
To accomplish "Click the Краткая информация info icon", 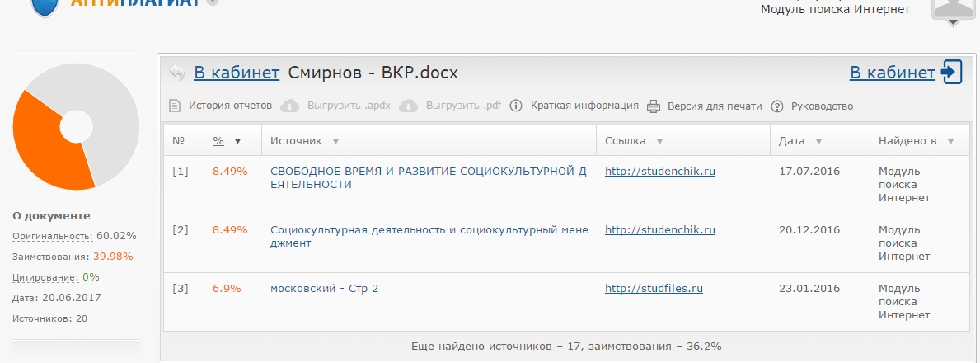I will point(516,106).
